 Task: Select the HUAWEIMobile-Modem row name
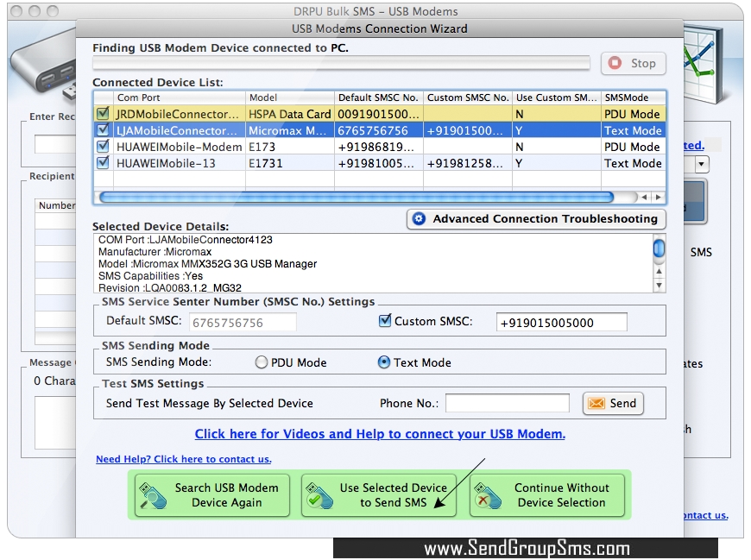(180, 147)
